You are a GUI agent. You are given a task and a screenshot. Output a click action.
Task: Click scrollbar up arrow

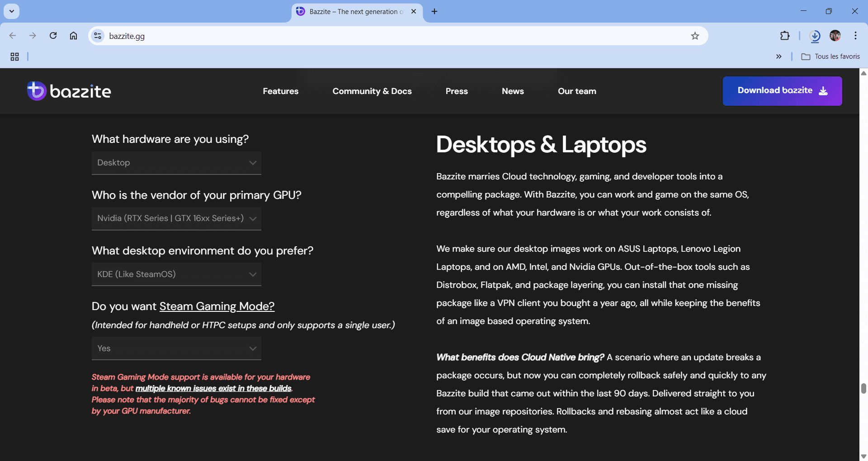(x=863, y=73)
